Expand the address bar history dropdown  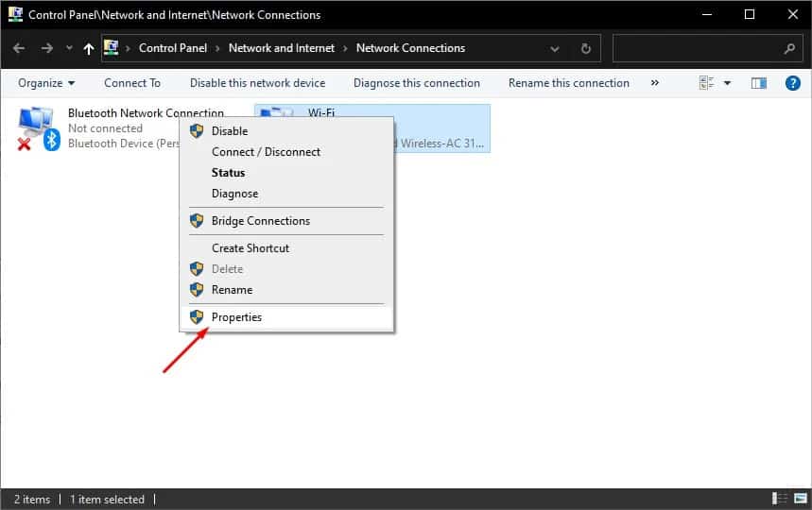point(555,48)
